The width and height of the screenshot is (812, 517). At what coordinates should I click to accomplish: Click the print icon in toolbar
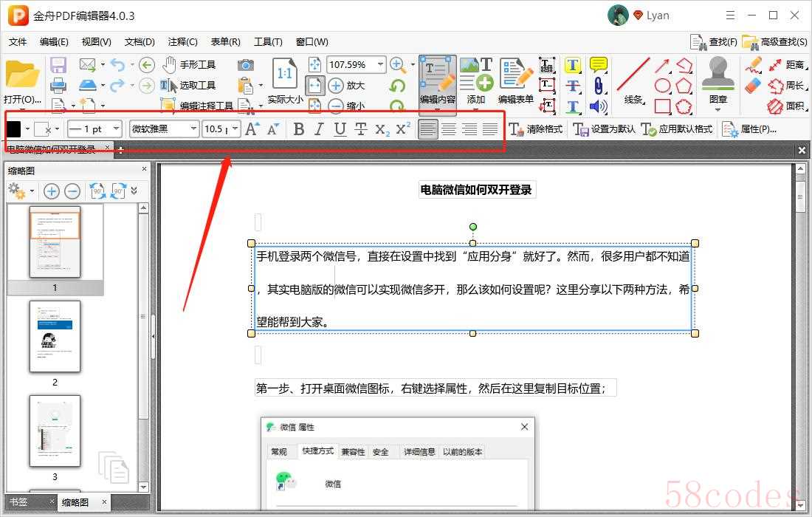(58, 86)
